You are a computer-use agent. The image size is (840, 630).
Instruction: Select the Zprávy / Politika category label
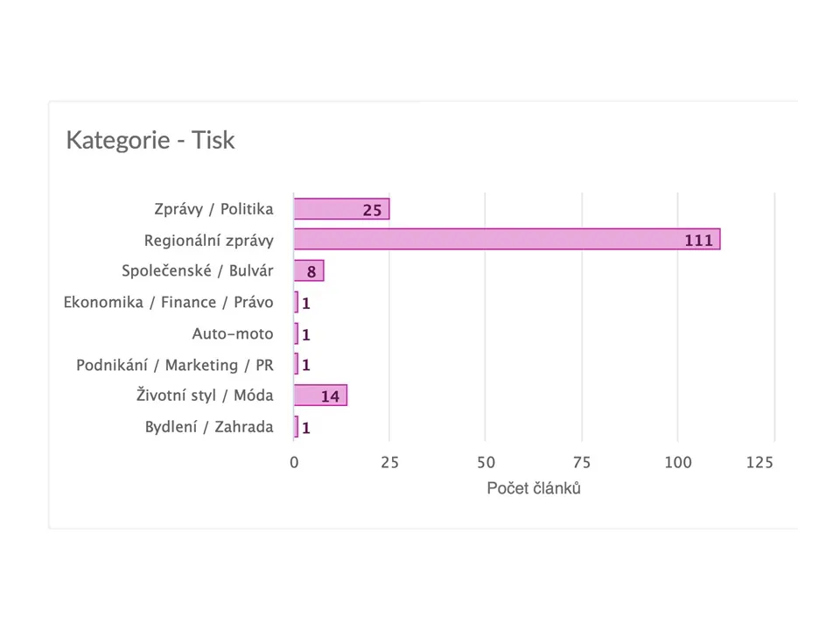(x=213, y=209)
